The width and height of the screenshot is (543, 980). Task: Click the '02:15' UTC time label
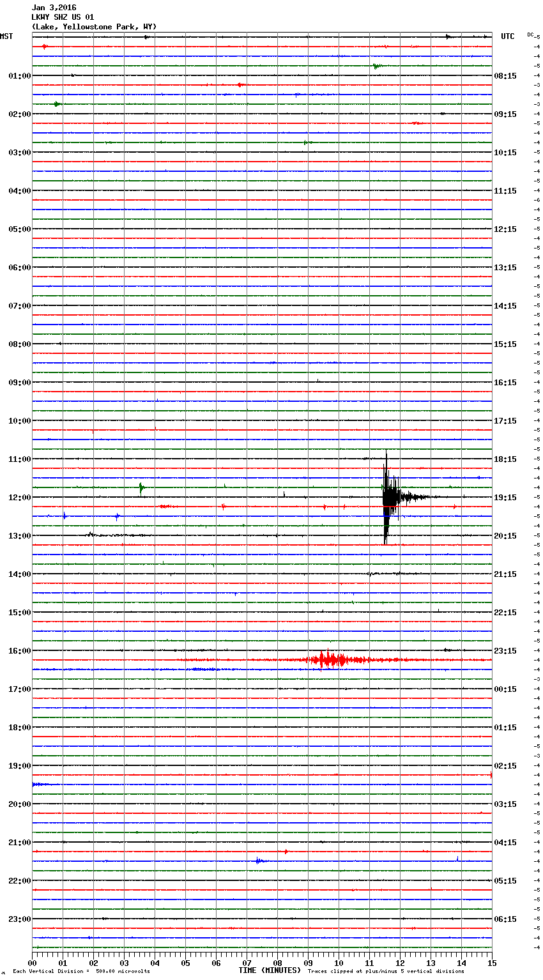click(505, 766)
